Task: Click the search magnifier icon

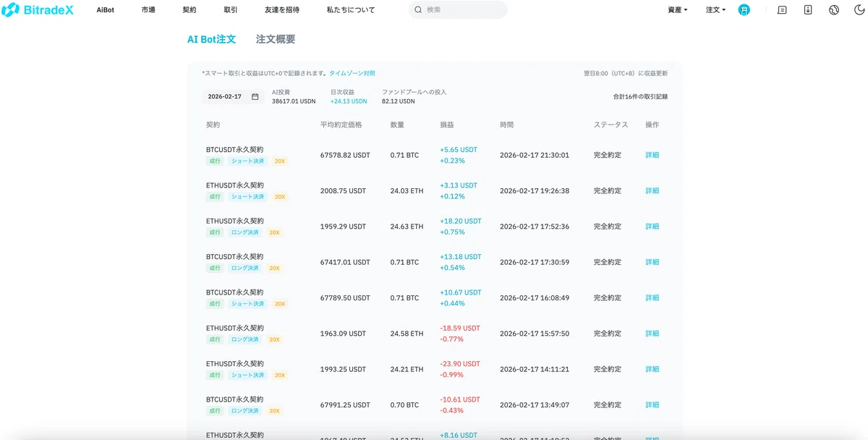Action: [x=419, y=10]
